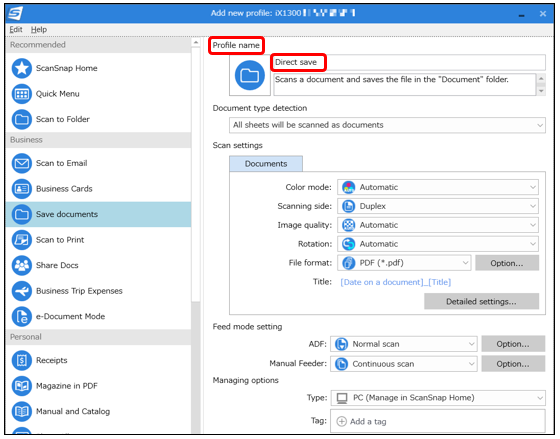Choose the Quick Menu grid icon
The width and height of the screenshot is (560, 439).
[22, 94]
